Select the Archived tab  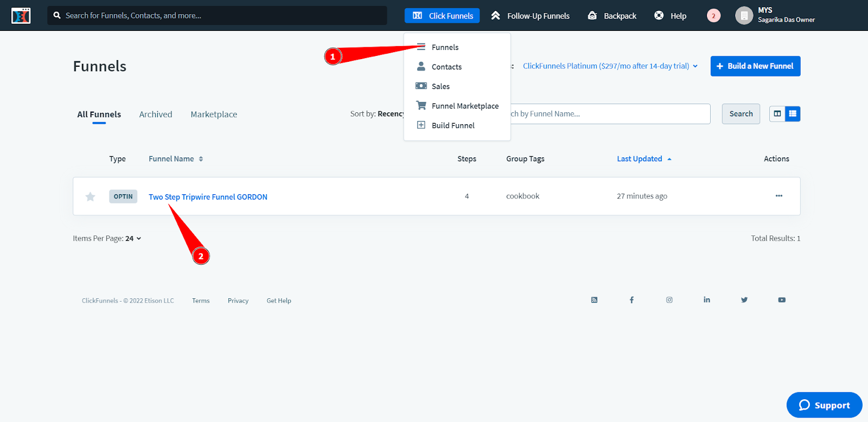point(156,114)
